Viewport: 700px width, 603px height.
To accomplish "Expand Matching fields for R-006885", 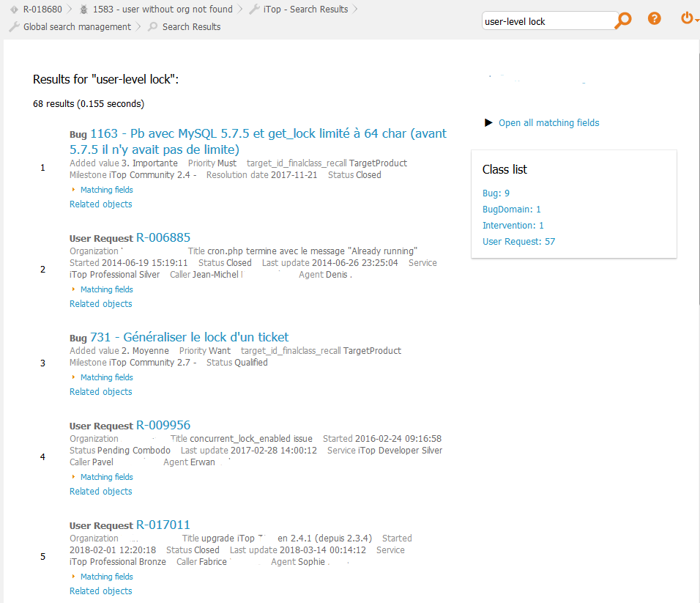I will point(107,289).
